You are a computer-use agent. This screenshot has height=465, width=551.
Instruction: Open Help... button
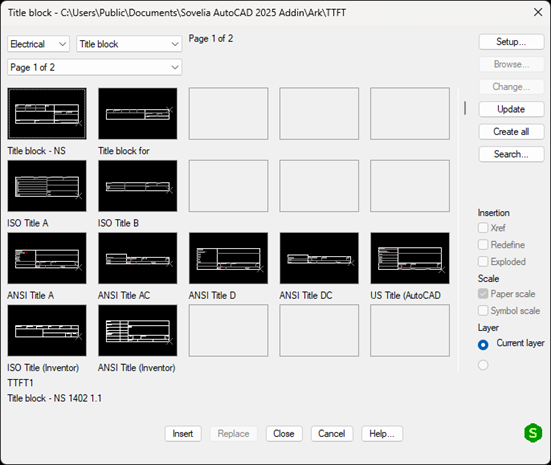click(x=382, y=434)
